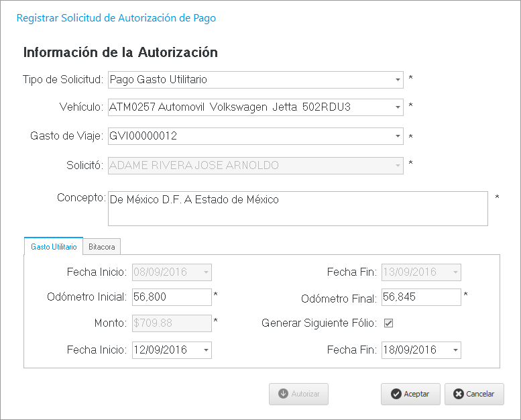Click the checkmark icon on Aceptar
This screenshot has width=521, height=420.
pyautogui.click(x=396, y=394)
